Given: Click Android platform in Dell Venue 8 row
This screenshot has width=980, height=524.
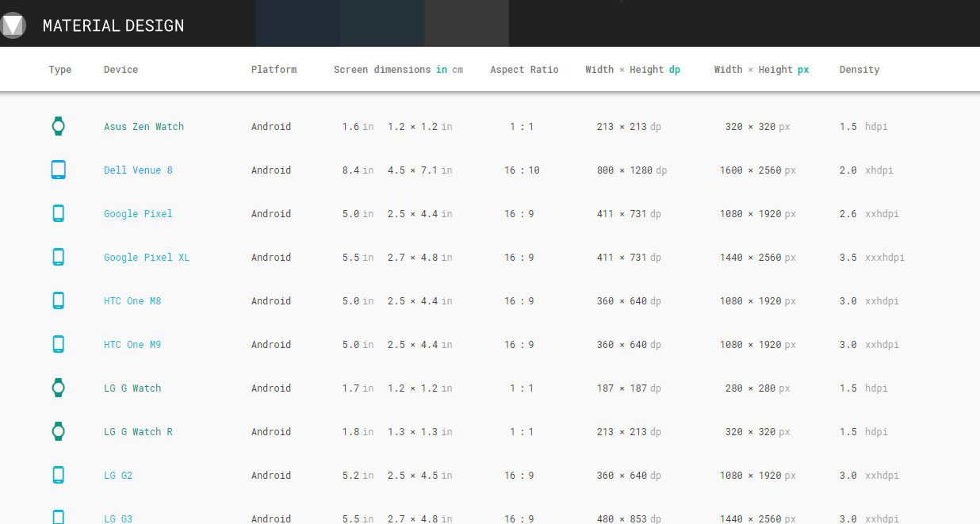Looking at the screenshot, I should click(x=271, y=170).
